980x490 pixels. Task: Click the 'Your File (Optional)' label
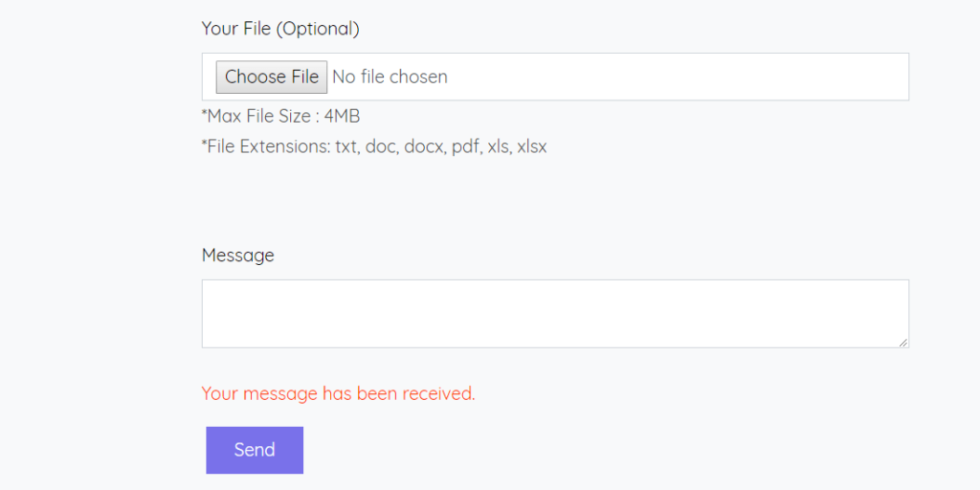coord(280,29)
